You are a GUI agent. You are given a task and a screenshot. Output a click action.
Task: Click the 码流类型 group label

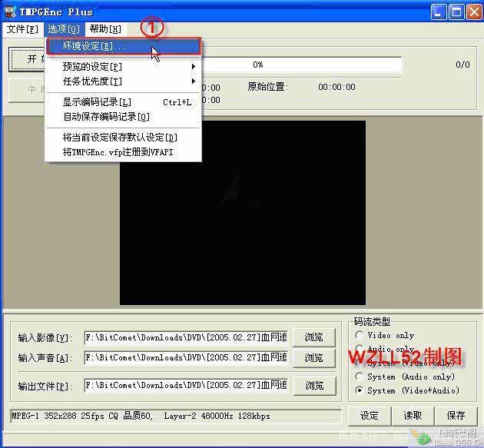372,322
